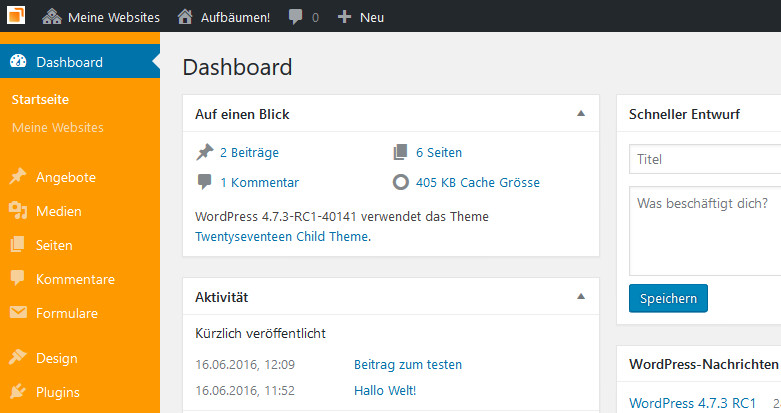Collapse the Aktivität panel
The width and height of the screenshot is (781, 413).
[581, 296]
